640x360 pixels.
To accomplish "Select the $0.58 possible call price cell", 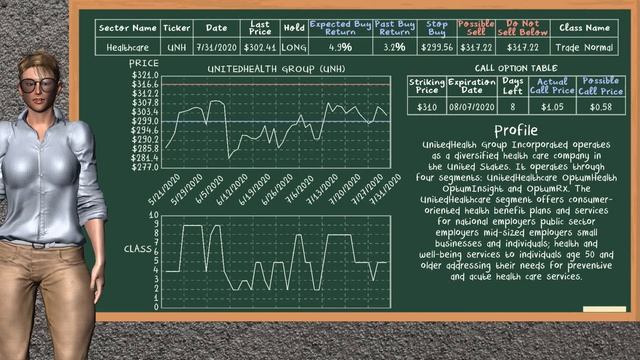I will 601,107.
